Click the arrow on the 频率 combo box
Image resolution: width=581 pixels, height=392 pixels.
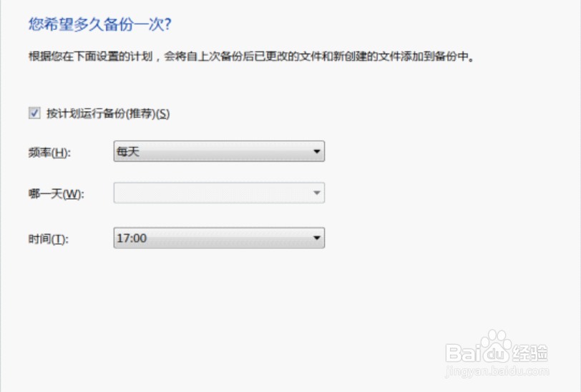[316, 152]
